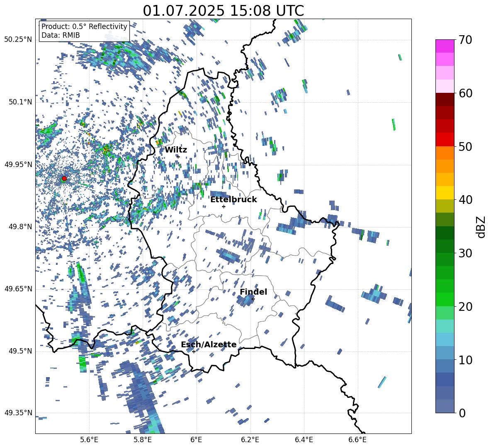Click the colorbar tick label 10
This screenshot has width=491, height=448.
coord(466,360)
